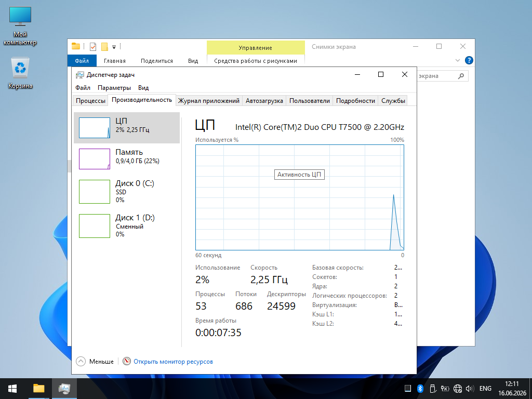The width and height of the screenshot is (532, 399).
Task: Click the Task Manager title bar icon
Action: click(x=79, y=75)
